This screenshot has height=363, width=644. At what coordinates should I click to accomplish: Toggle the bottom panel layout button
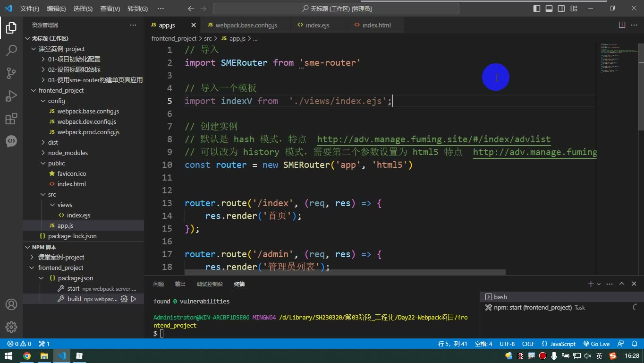coord(549,9)
